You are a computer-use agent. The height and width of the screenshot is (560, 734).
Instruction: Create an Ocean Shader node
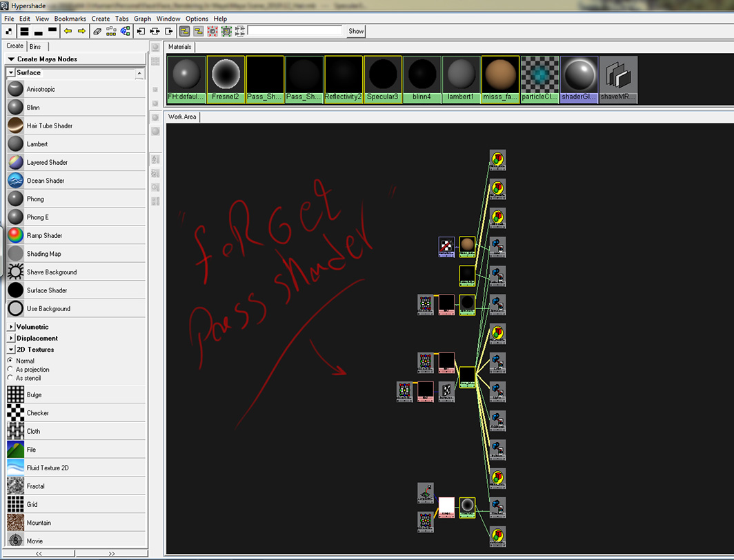tap(16, 181)
